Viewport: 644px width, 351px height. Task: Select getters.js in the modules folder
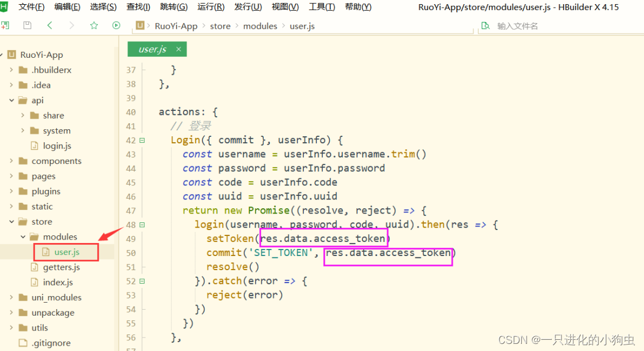(x=61, y=267)
